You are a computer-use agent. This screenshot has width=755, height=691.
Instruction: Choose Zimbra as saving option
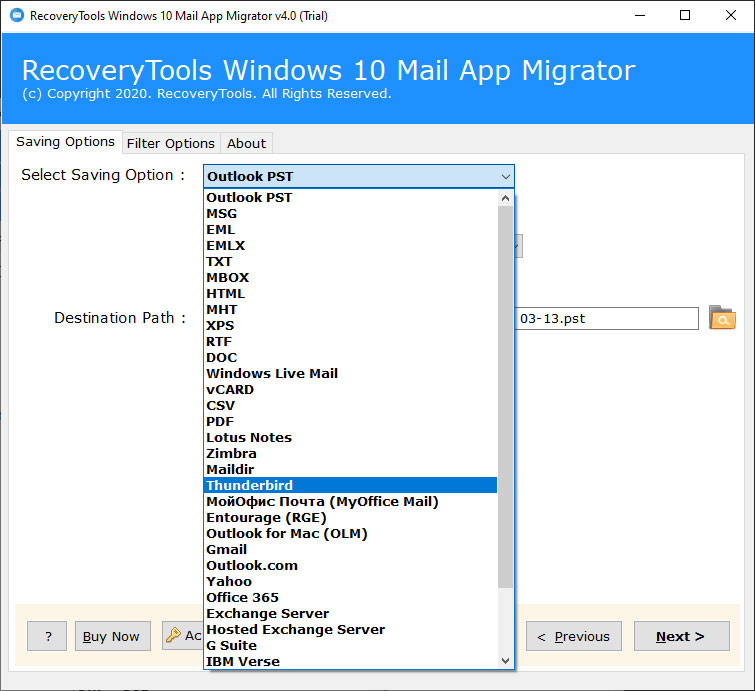351,453
